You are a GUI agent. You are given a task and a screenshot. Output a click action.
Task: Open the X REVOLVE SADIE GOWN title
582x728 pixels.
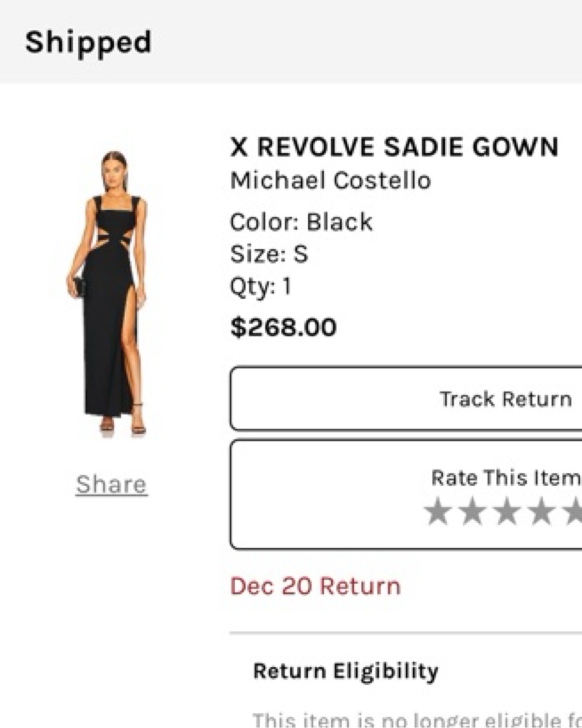click(x=394, y=147)
